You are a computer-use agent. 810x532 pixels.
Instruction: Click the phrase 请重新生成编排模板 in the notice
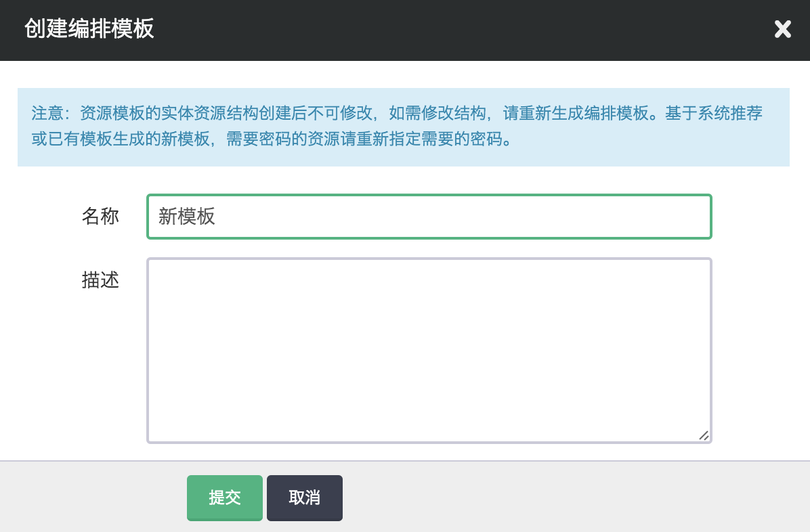click(x=576, y=113)
